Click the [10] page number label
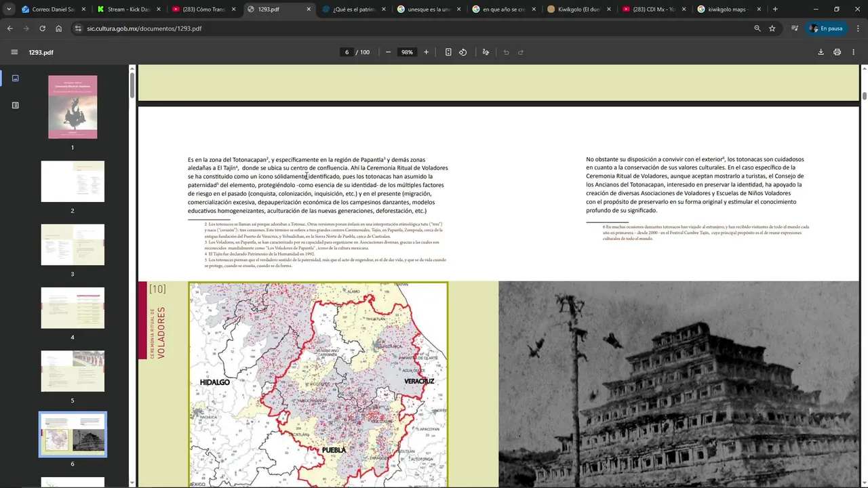Image resolution: width=868 pixels, height=488 pixels. (x=157, y=289)
